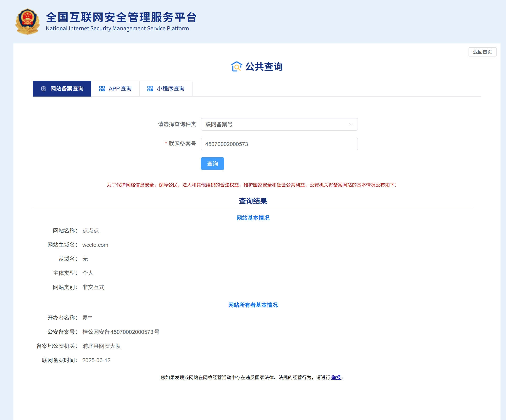
Task: Click the 联网备案时间 label
Action: [x=60, y=360]
